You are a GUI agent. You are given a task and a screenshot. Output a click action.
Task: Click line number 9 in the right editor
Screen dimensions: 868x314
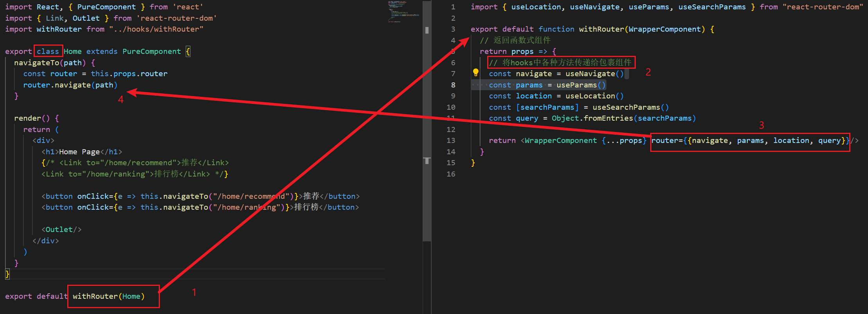tap(453, 96)
